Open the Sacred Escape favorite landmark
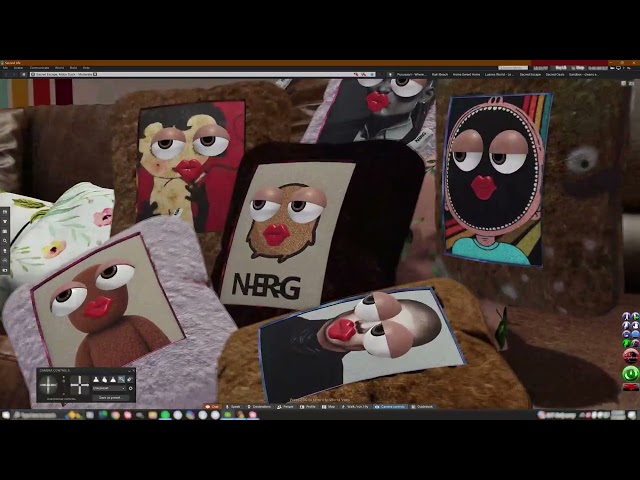 pyautogui.click(x=530, y=75)
